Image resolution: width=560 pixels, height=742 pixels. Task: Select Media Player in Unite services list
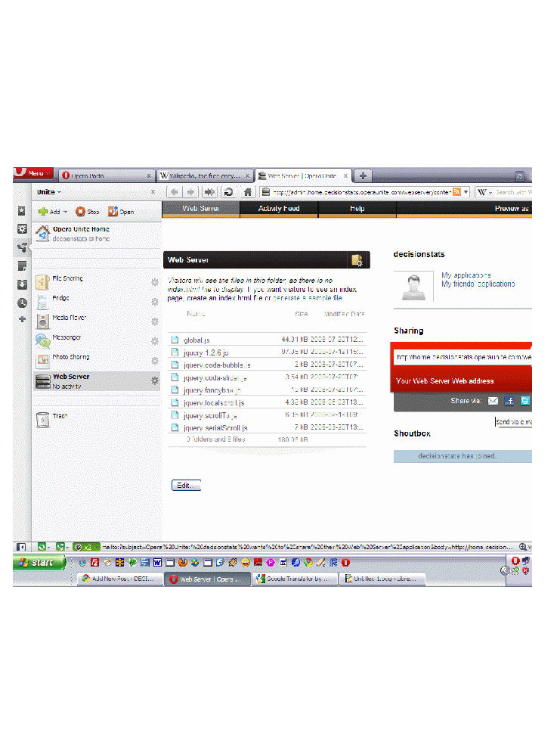(68, 318)
